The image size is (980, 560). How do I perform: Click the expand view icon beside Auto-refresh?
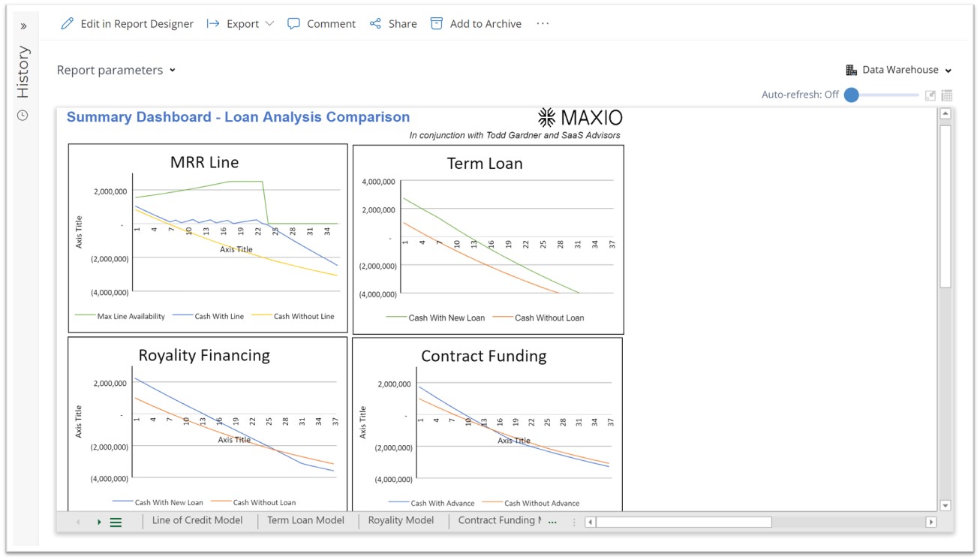click(x=930, y=95)
